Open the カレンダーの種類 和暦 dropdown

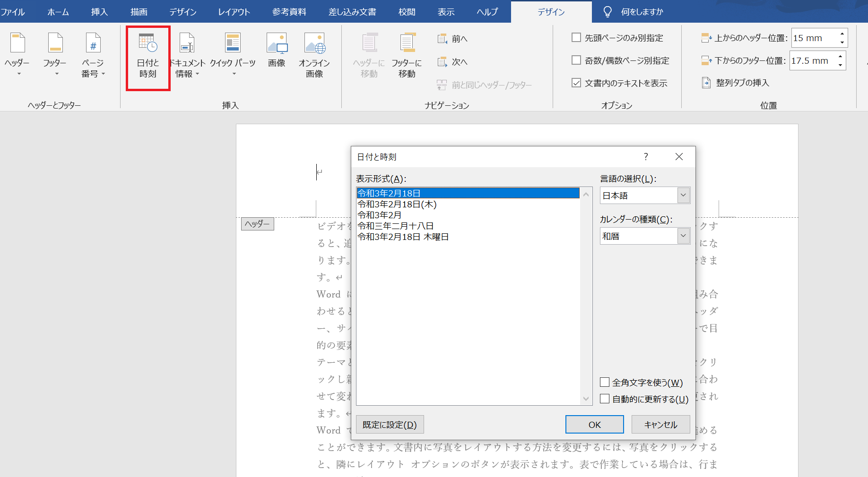(684, 236)
